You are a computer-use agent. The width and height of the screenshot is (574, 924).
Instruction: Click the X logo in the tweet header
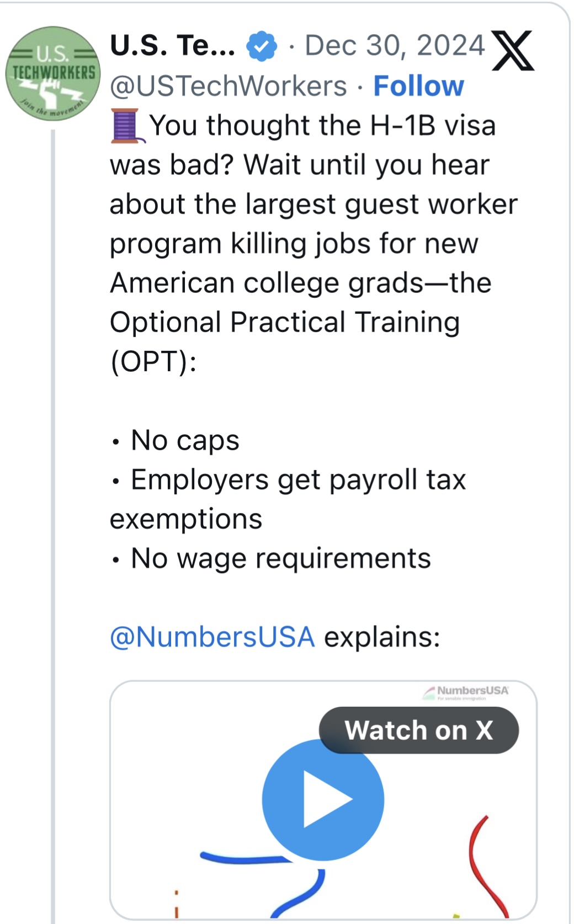pyautogui.click(x=512, y=51)
